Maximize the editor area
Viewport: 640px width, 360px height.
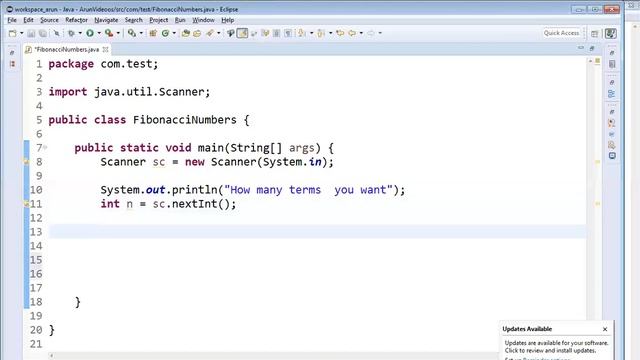tap(592, 49)
